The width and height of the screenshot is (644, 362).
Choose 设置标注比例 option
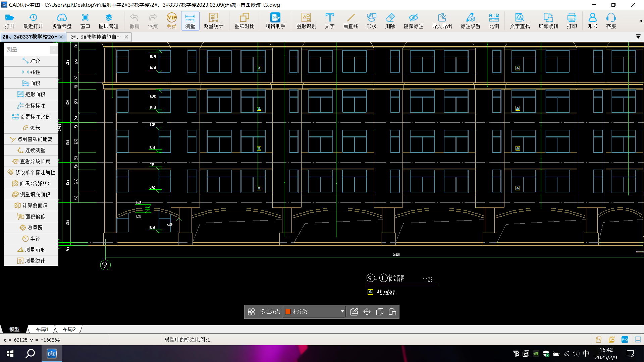31,117
